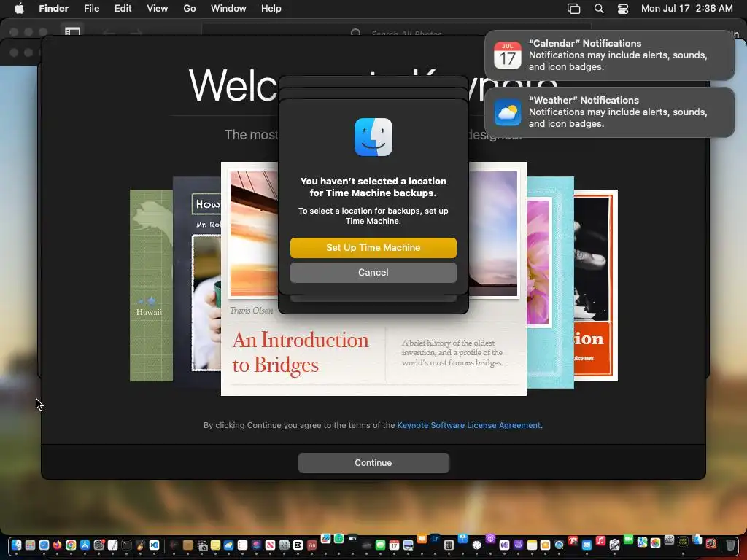
Task: Open Control Center from the menu bar
Action: (x=623, y=9)
